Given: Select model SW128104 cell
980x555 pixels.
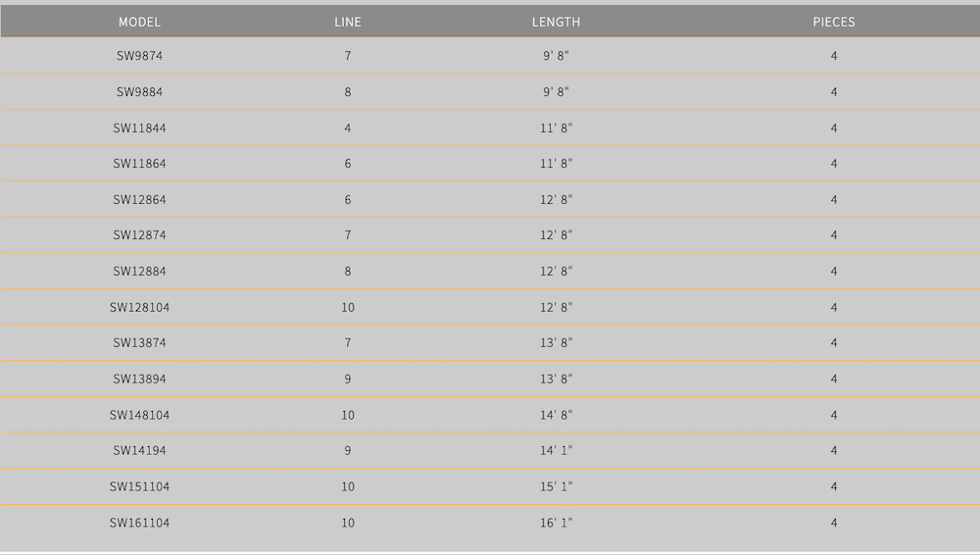Looking at the screenshot, I should pos(139,308).
